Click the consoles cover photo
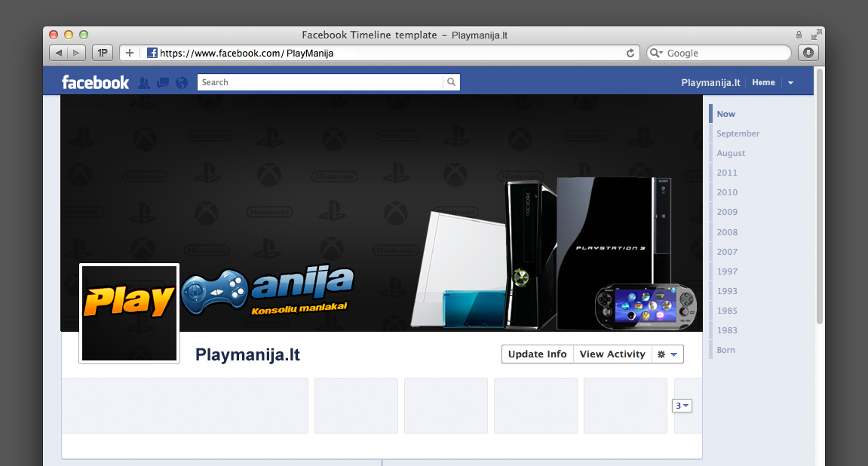868x466 pixels. coord(382,213)
